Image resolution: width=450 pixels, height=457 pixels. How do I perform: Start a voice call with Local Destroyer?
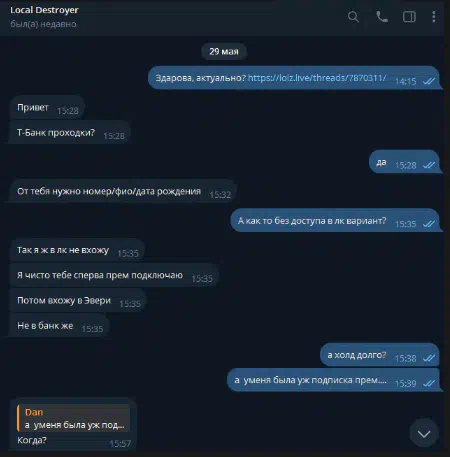pyautogui.click(x=382, y=17)
